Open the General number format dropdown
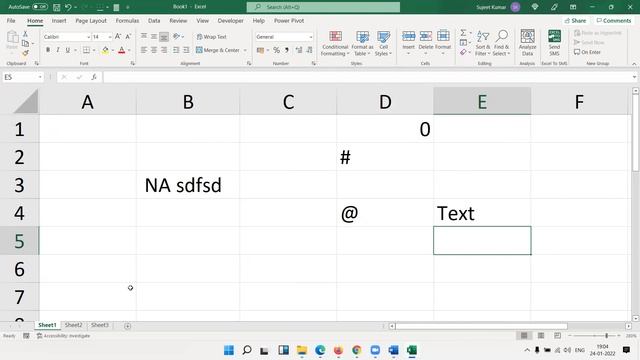 [311, 37]
